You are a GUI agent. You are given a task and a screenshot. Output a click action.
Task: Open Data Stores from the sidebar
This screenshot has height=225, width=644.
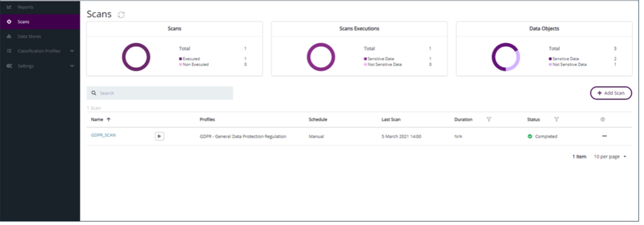click(x=29, y=37)
